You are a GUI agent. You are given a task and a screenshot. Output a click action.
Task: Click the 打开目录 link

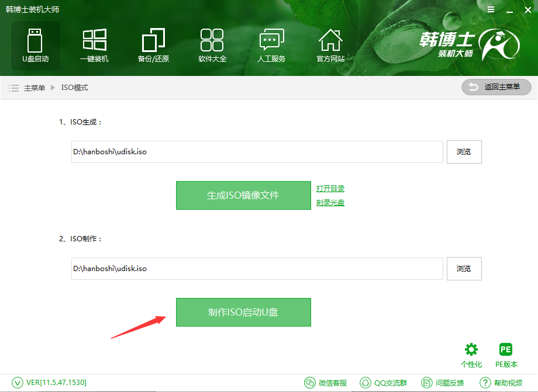coord(330,188)
